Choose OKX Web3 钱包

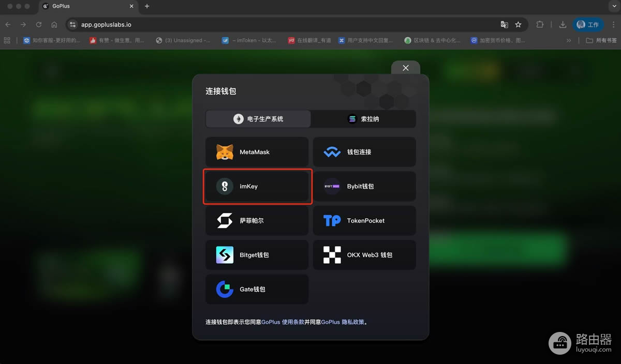coord(364,255)
